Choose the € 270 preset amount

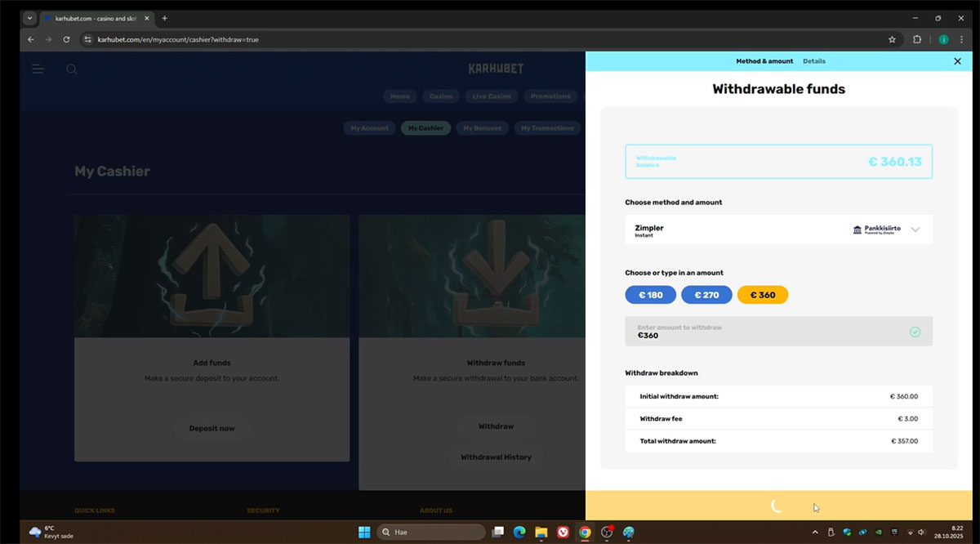(x=706, y=295)
